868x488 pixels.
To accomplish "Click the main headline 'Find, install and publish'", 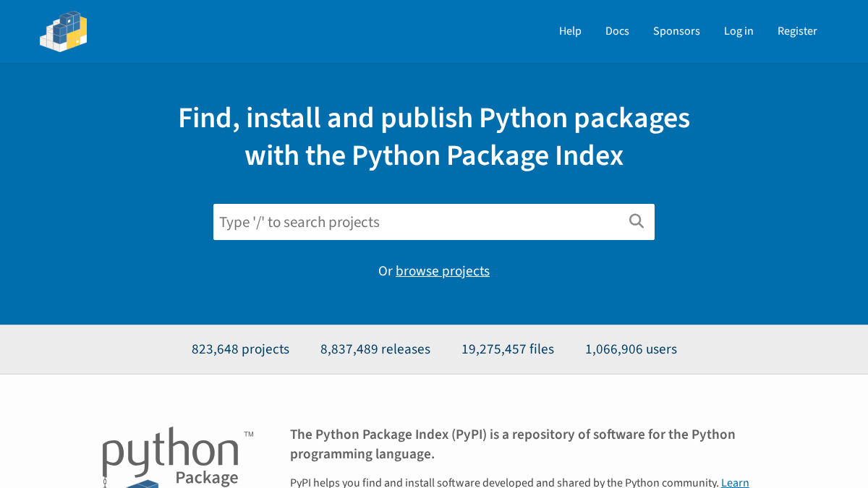I will [434, 137].
